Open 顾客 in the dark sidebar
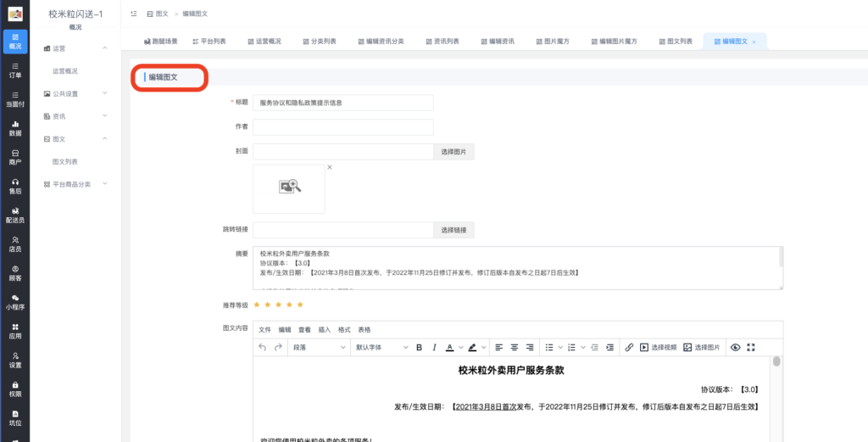This screenshot has width=868, height=442. [x=15, y=273]
